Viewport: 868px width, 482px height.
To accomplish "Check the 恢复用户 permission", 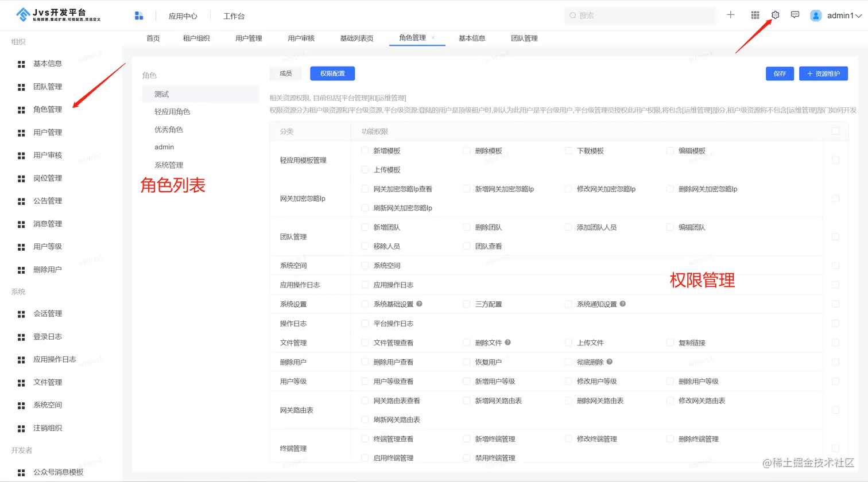I will (467, 361).
